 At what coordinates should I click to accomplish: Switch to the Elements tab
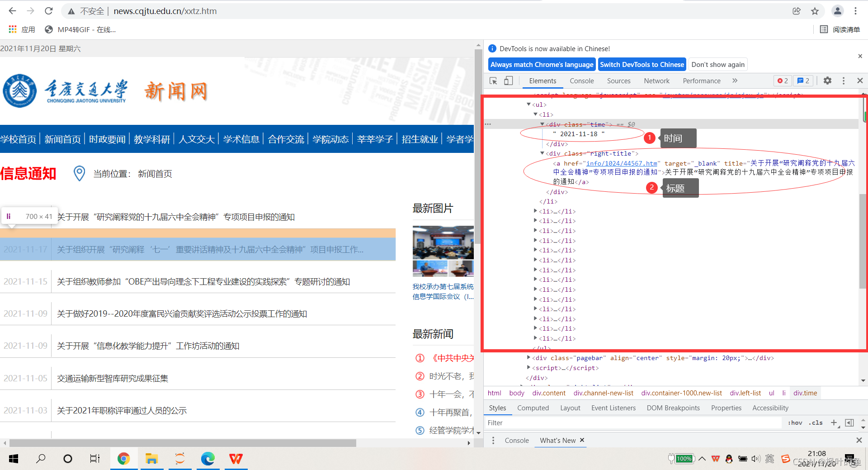542,81
